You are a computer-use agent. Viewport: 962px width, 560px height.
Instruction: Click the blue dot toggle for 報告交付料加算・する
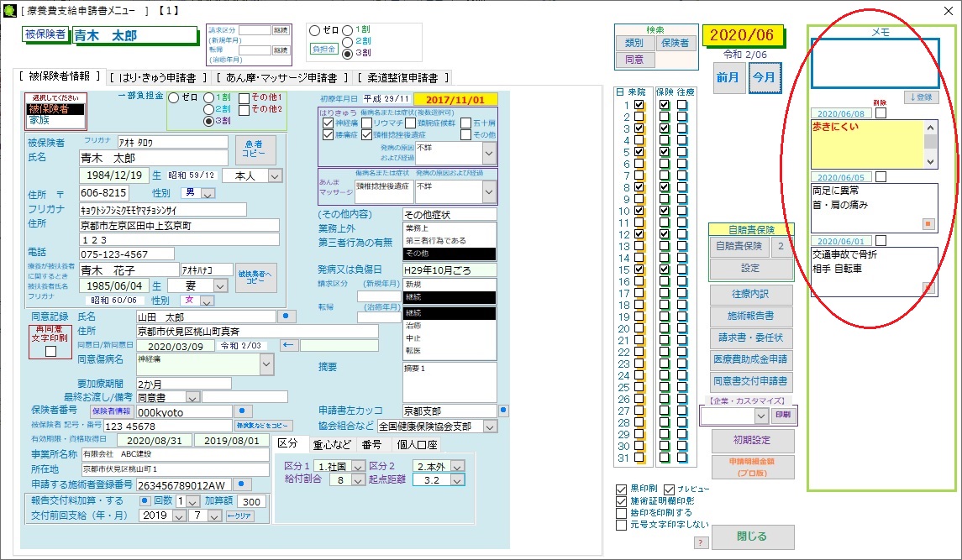tap(145, 500)
